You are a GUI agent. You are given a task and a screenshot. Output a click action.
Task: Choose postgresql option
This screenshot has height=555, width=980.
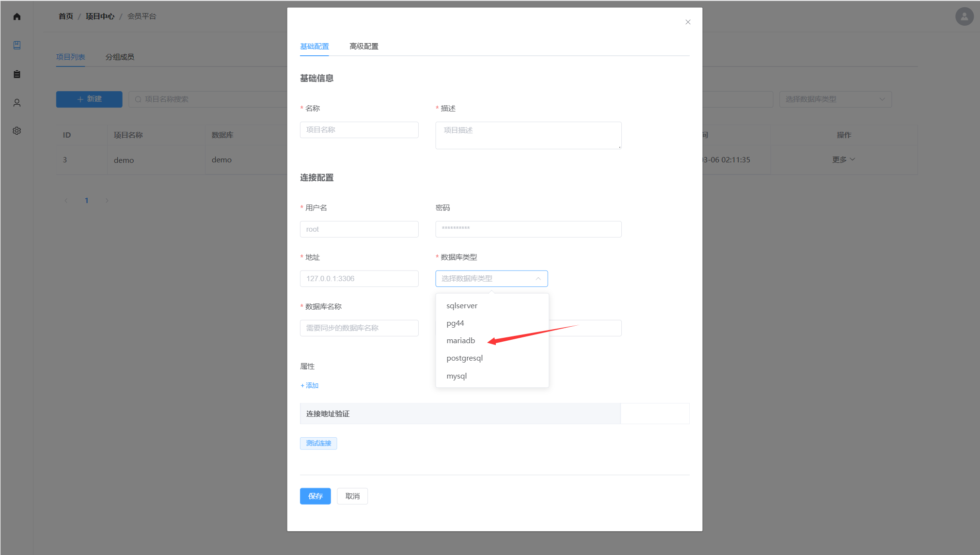tap(464, 358)
